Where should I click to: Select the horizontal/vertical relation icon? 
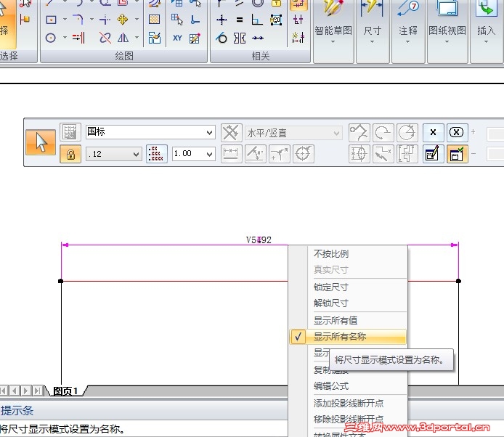point(221,20)
